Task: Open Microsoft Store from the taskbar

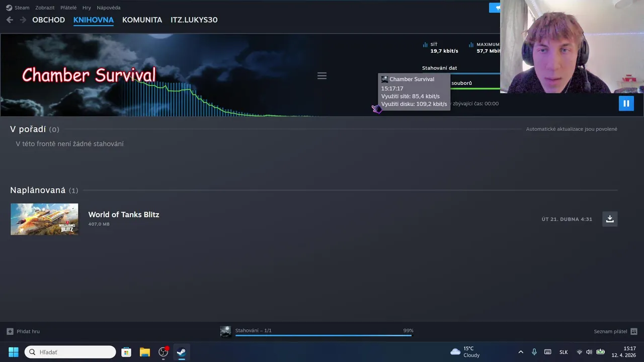Action: pyautogui.click(x=126, y=352)
